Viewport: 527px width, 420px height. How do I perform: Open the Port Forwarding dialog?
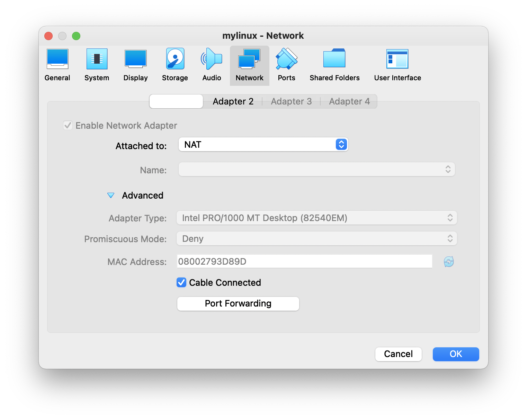tap(238, 303)
